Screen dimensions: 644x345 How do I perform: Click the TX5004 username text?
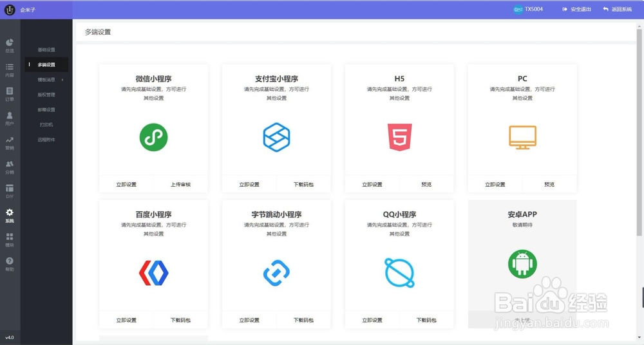[x=534, y=9]
